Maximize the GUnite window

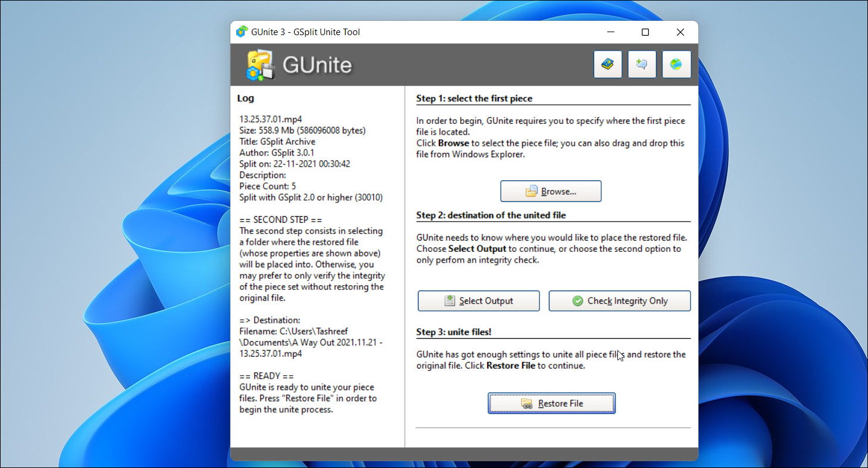pyautogui.click(x=645, y=32)
